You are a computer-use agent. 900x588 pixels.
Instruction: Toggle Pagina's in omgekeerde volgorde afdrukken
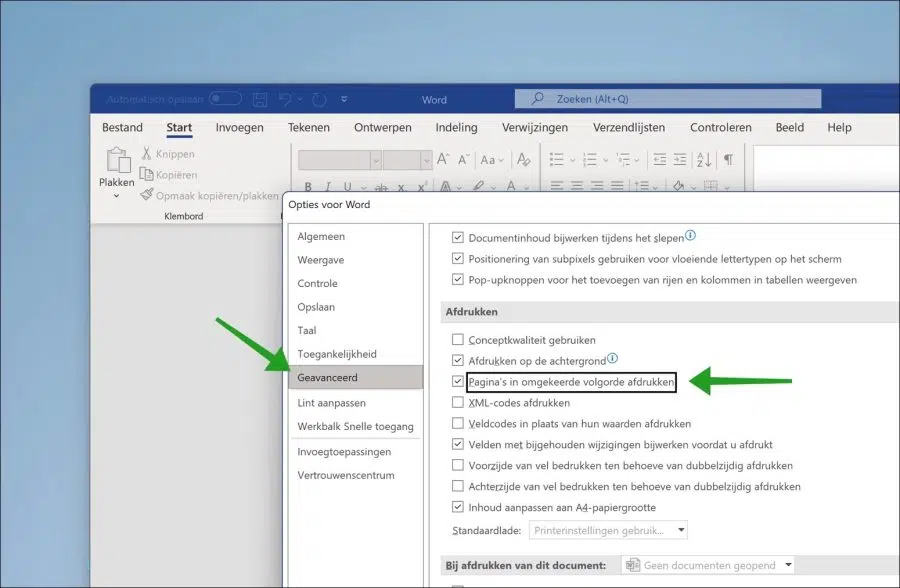click(457, 381)
